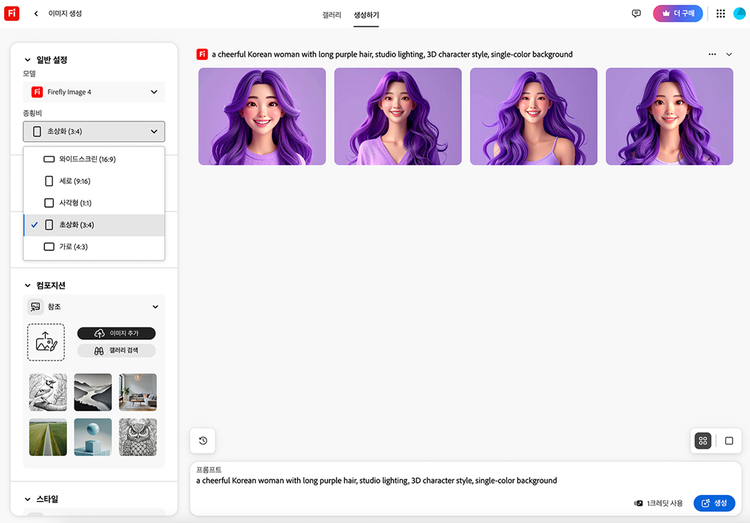Image resolution: width=750 pixels, height=523 pixels.
Task: Expand the 스타일 section
Action: click(42, 499)
